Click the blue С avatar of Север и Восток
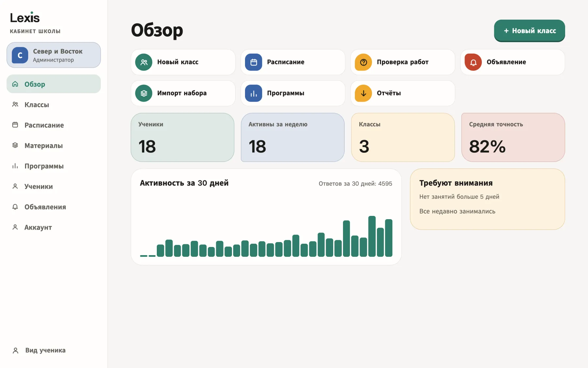Image resolution: width=588 pixels, height=368 pixels. click(x=20, y=55)
